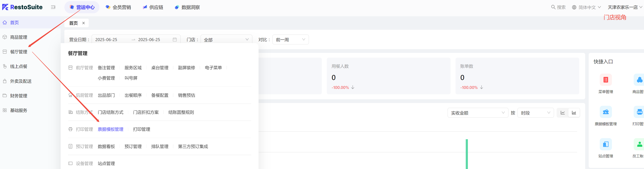644x169 pixels.
Task: Switch to 供应链 top tab
Action: click(x=153, y=7)
